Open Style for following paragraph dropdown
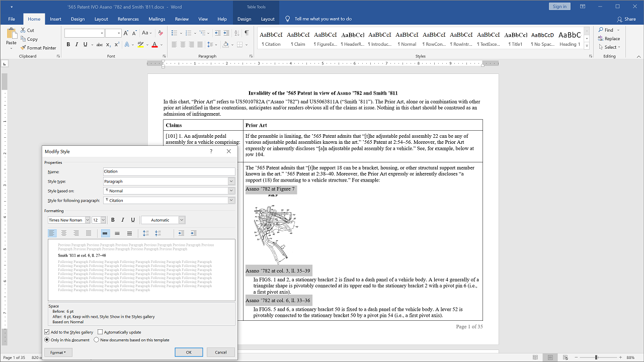 coord(231,201)
